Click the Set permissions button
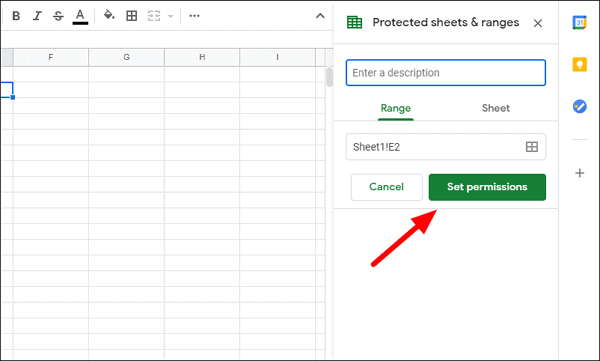 point(487,187)
